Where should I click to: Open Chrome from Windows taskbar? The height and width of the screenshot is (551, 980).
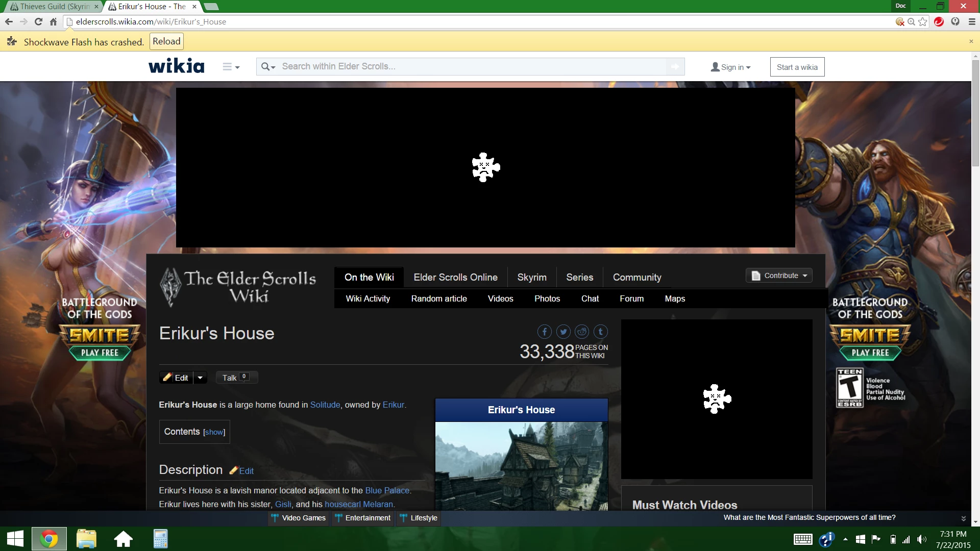click(x=49, y=539)
